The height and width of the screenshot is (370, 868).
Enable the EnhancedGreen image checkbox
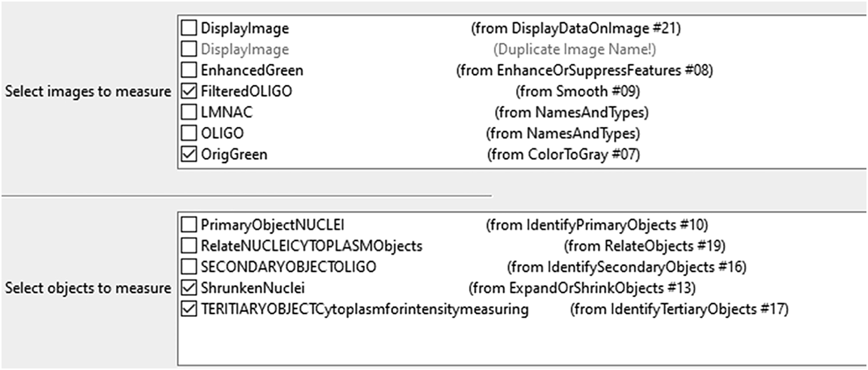[189, 70]
